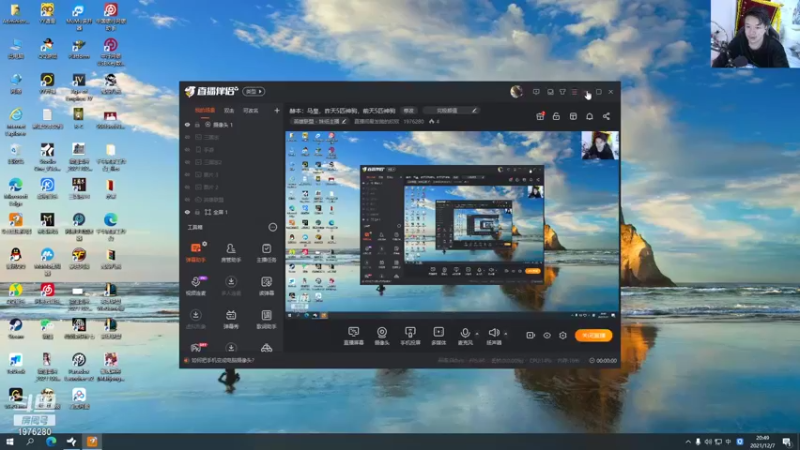Screen dimensions: 800x450
Task: Toggle visibility eye of 摄像头 1 source
Action: [187, 124]
